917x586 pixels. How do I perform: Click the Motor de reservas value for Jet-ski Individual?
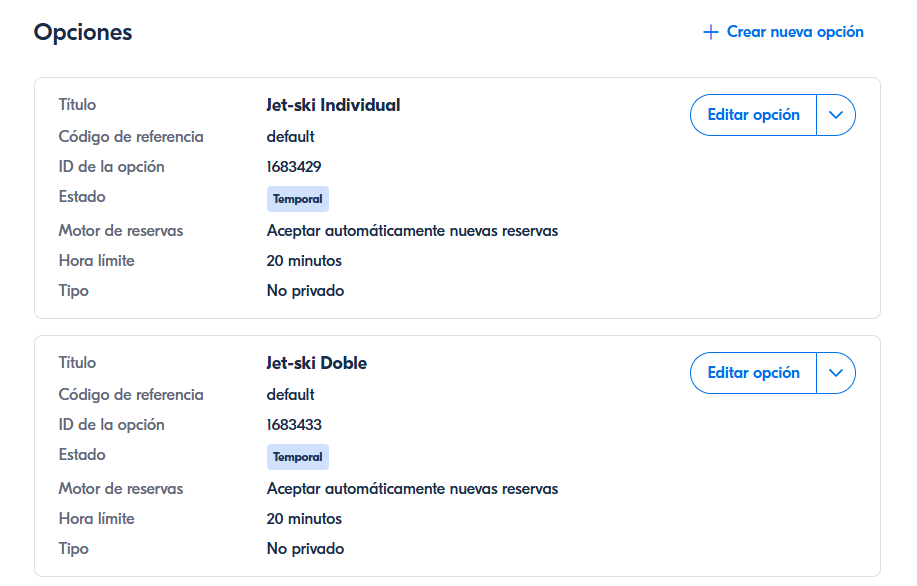click(x=412, y=231)
